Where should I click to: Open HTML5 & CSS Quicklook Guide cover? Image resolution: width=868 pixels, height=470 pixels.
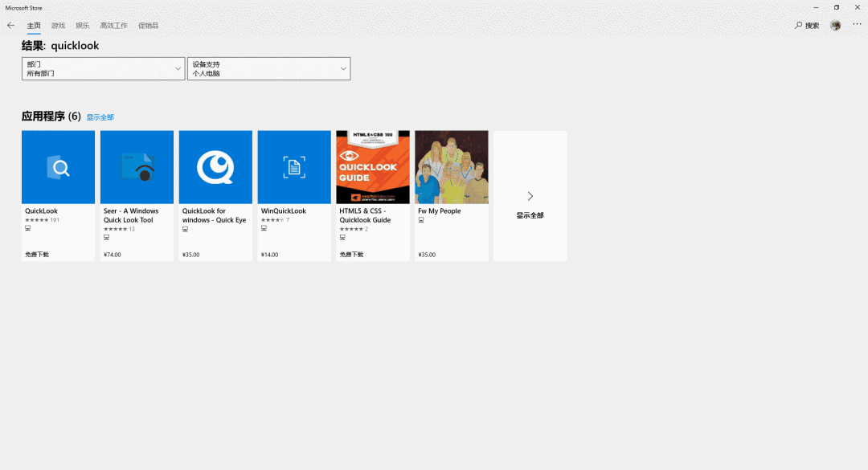pos(373,167)
